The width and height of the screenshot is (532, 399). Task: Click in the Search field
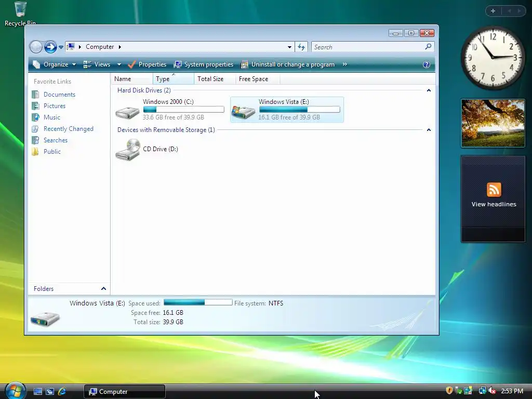(368, 47)
